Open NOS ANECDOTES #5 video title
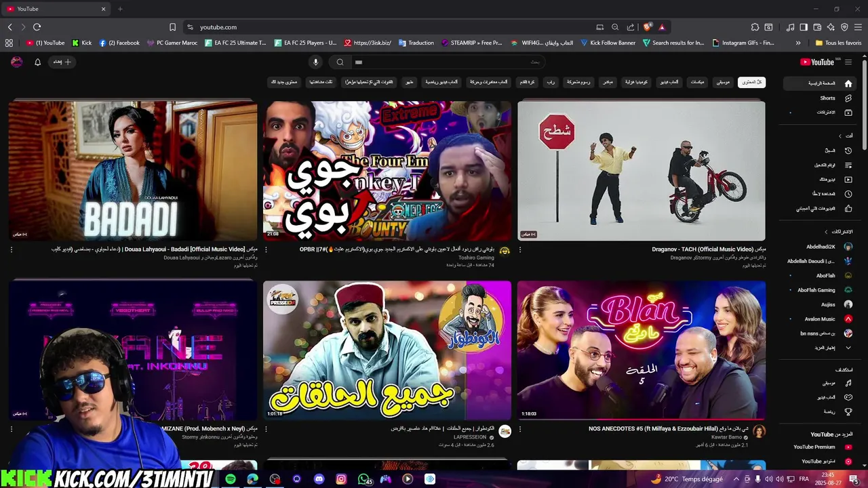Image resolution: width=868 pixels, height=488 pixels. (x=669, y=429)
